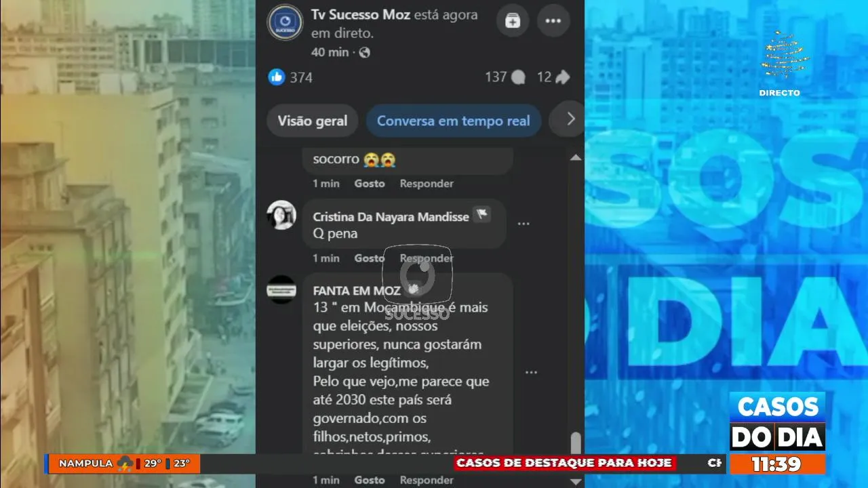868x488 pixels.
Task: Click the storm weather icon in ticker
Action: tap(125, 464)
